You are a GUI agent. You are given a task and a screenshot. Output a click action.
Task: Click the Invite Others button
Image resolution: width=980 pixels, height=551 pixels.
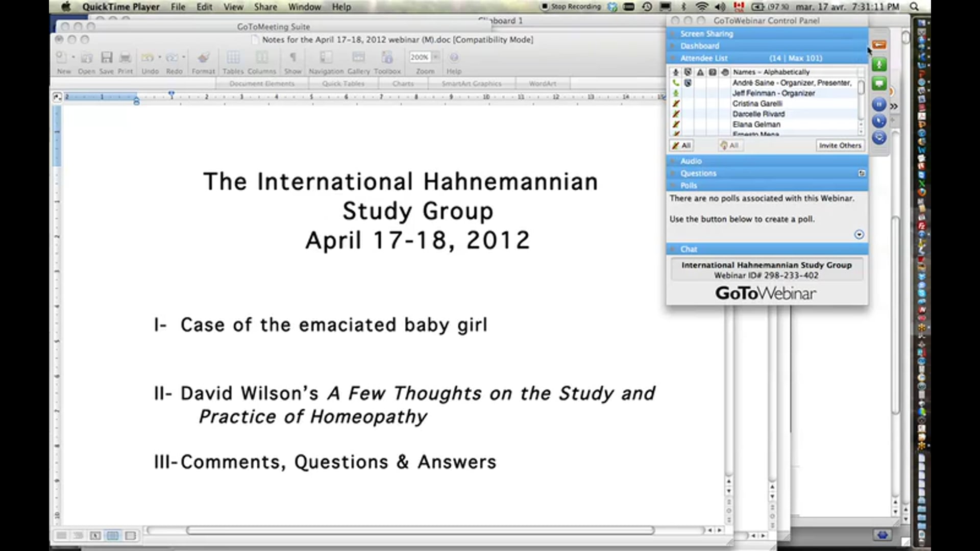click(x=840, y=145)
